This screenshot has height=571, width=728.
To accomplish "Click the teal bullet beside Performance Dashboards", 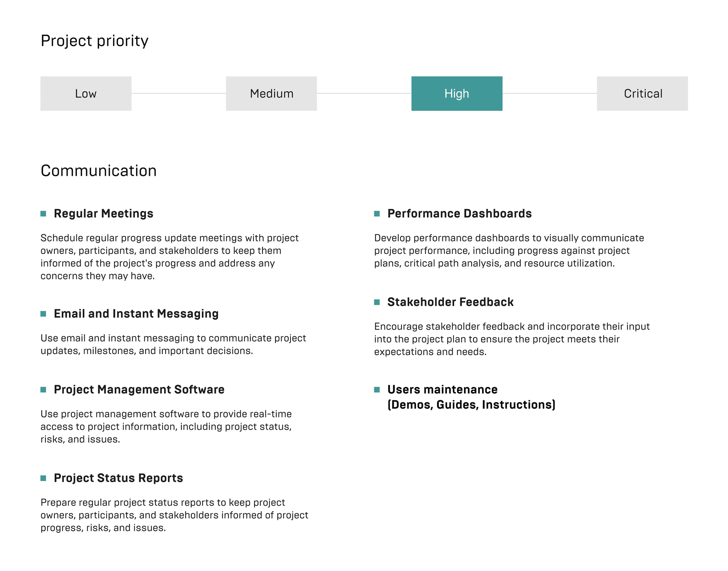I will [377, 214].
